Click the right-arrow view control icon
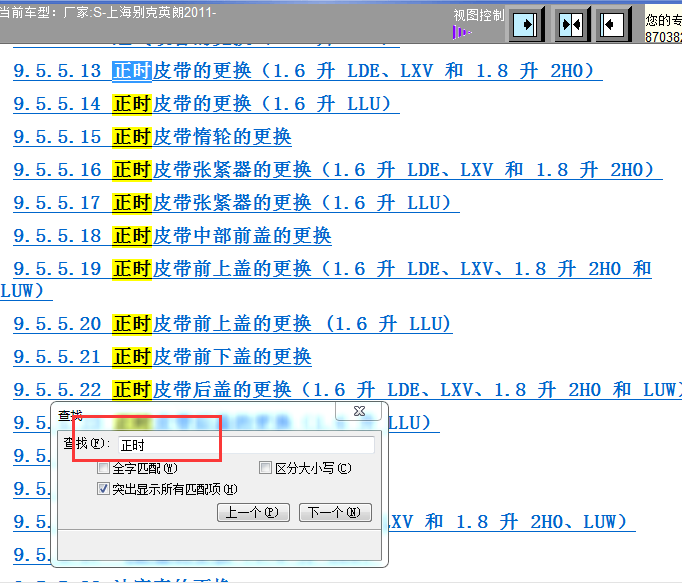Screen dimensions: 682x583 pos(526,24)
